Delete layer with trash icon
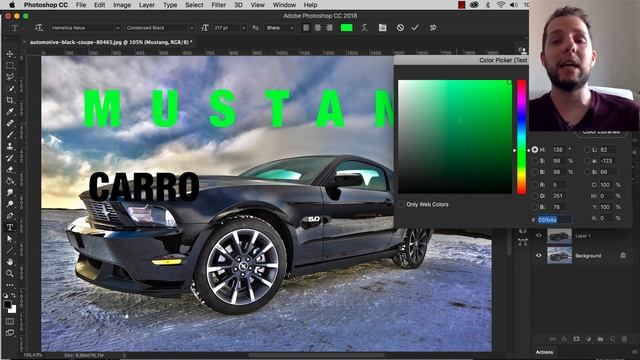The image size is (640, 360). click(x=624, y=339)
